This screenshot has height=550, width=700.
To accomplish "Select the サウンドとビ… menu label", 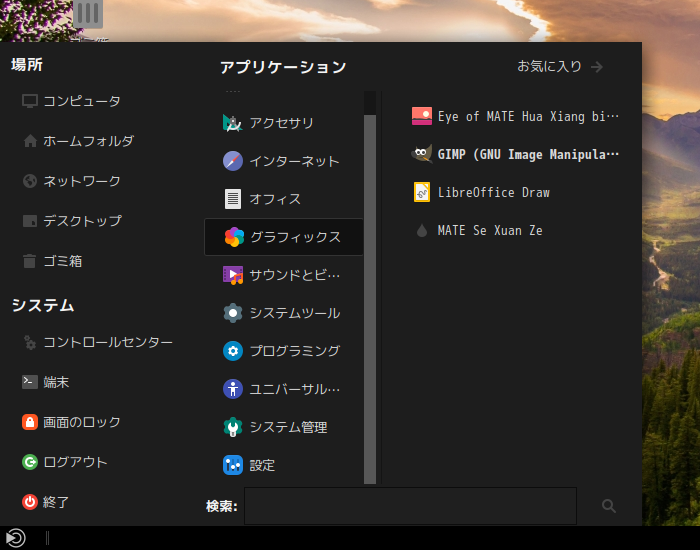I will (295, 275).
